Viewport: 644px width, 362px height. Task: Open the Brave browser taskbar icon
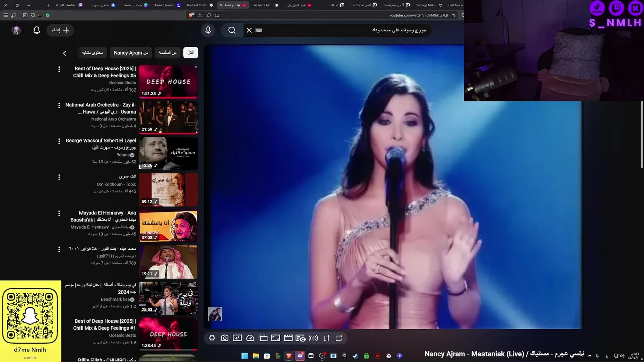point(289,356)
